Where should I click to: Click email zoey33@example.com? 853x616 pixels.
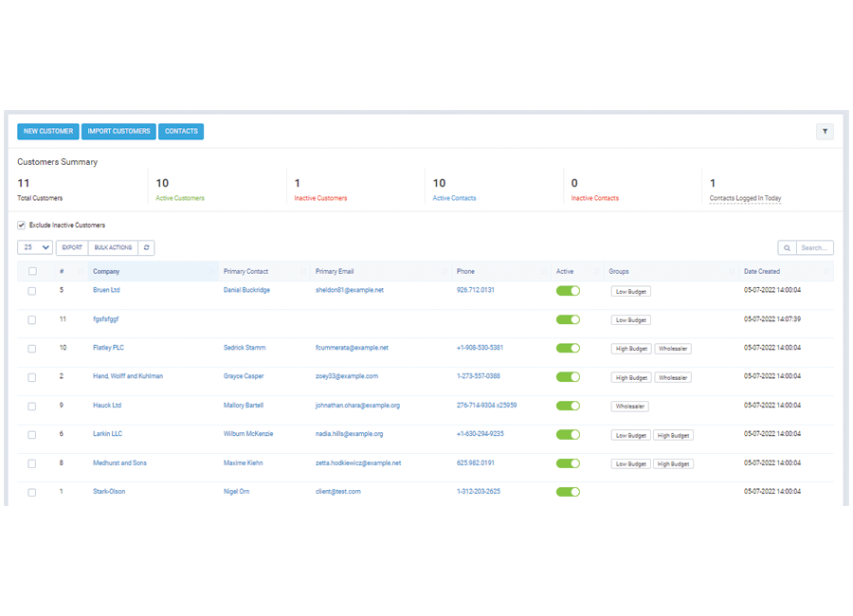click(x=347, y=376)
